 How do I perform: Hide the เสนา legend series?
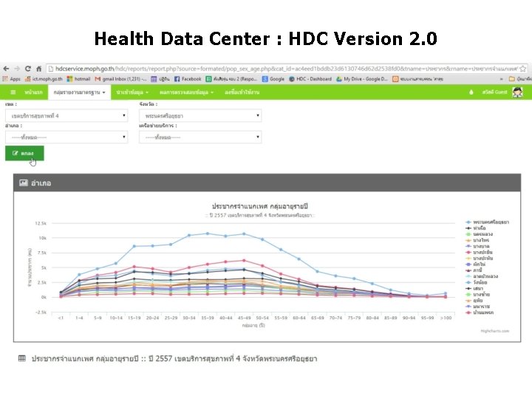[474, 288]
